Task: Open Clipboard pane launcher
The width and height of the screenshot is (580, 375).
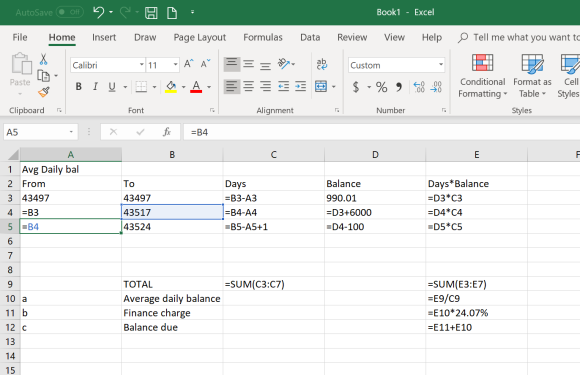Action: (59, 110)
